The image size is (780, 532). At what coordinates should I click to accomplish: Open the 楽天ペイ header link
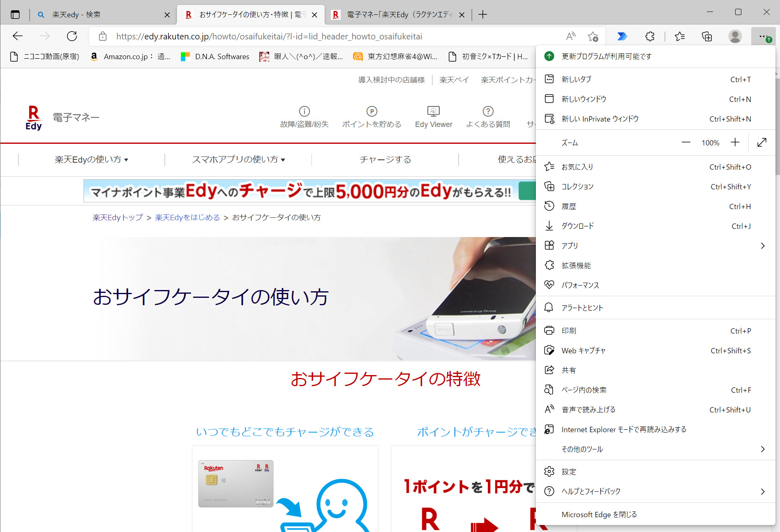pos(454,80)
